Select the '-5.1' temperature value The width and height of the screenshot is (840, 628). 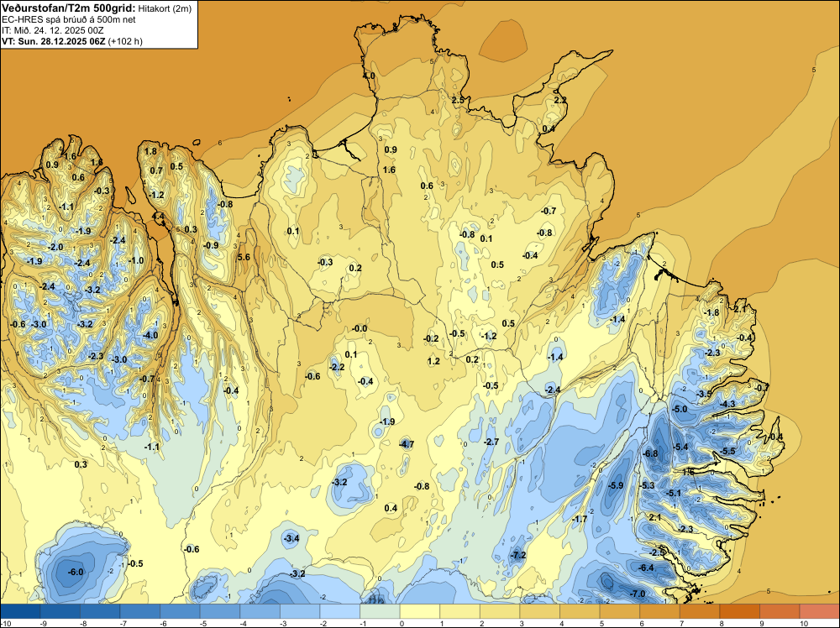coord(673,493)
